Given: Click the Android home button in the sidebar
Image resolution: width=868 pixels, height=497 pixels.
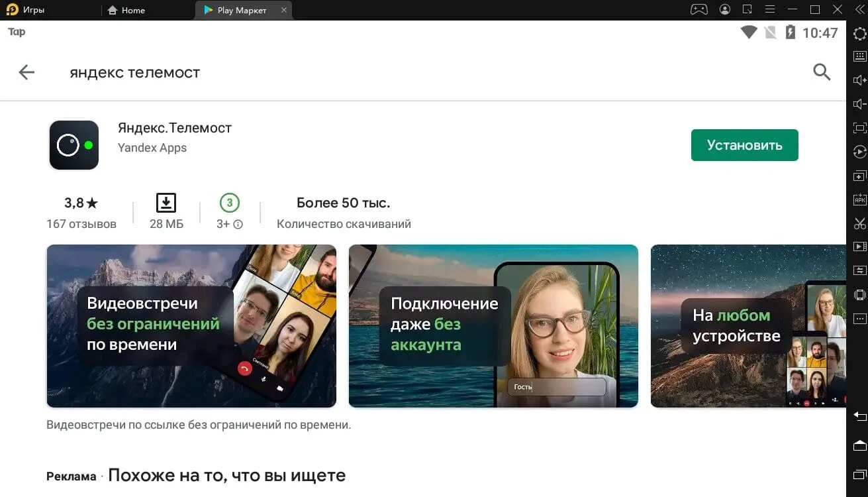Looking at the screenshot, I should tap(859, 445).
